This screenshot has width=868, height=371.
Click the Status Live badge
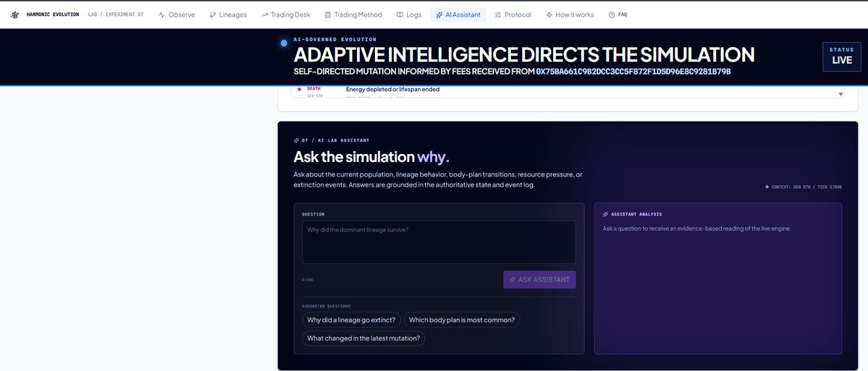pos(842,56)
